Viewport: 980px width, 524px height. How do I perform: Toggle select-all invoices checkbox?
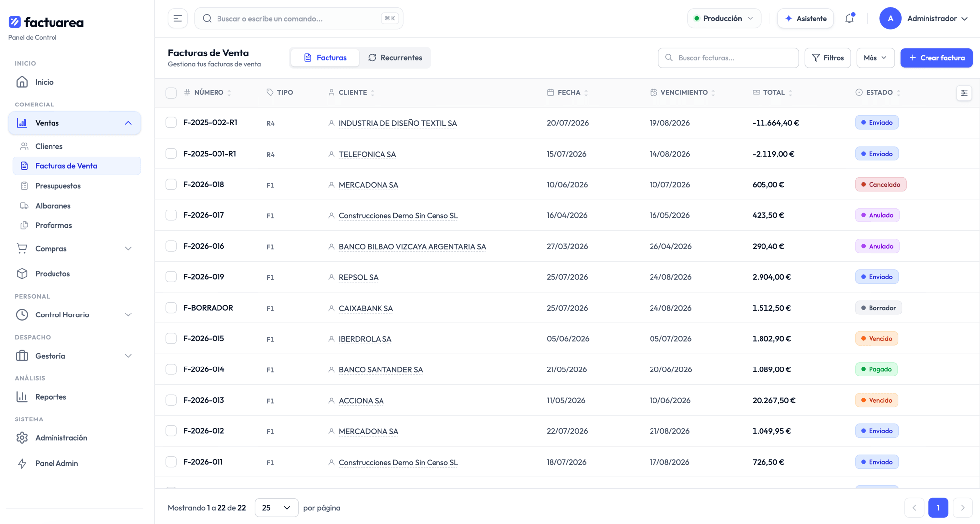(x=171, y=93)
